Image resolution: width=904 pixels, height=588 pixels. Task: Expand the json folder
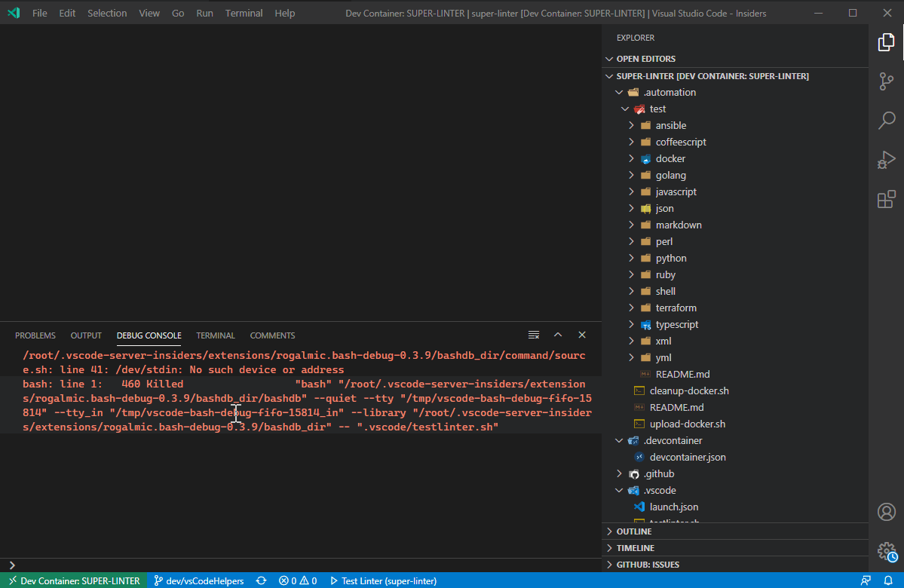coord(735,209)
